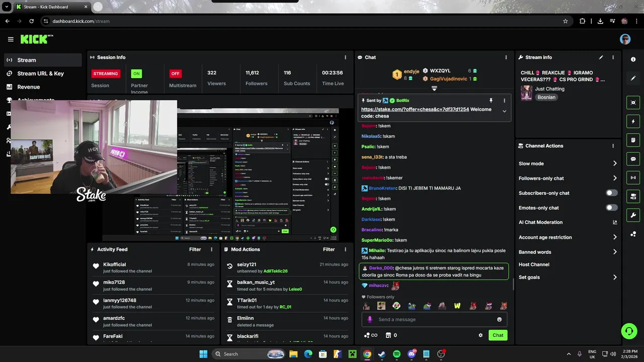Click Kikofficial in Activity Feed
The image size is (644, 362).
(115, 264)
